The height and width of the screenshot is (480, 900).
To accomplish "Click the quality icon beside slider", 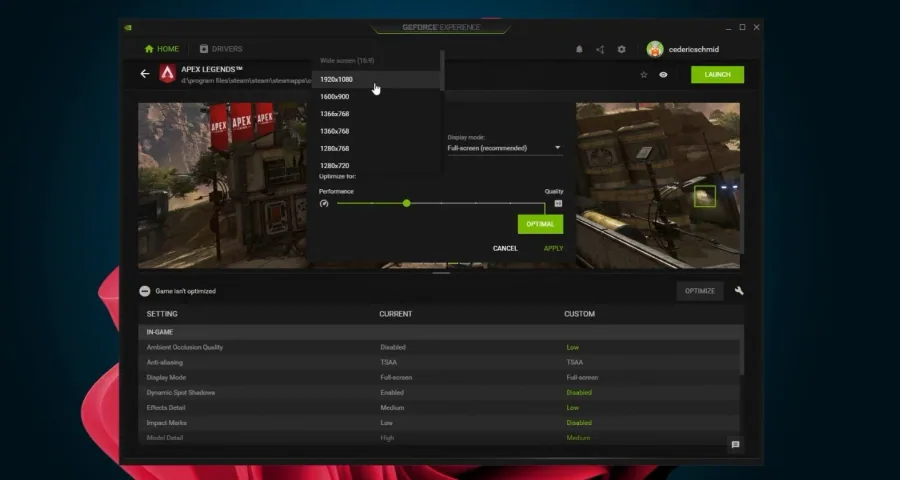I will click(x=558, y=203).
